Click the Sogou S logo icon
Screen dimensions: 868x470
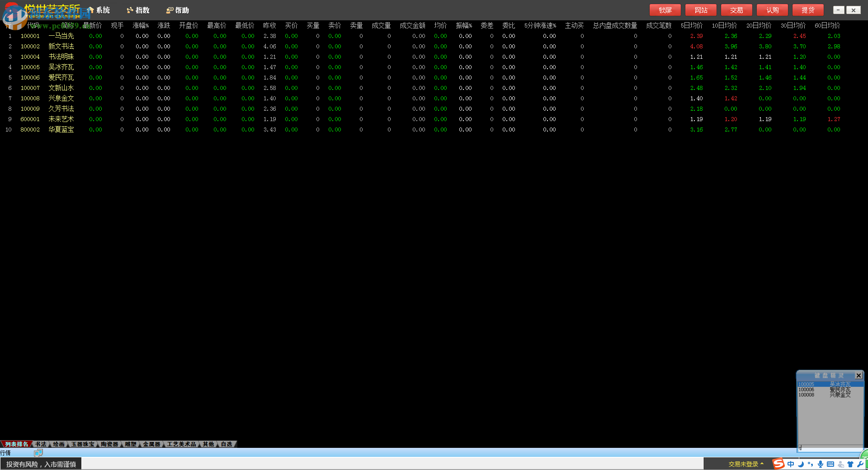tap(778, 464)
